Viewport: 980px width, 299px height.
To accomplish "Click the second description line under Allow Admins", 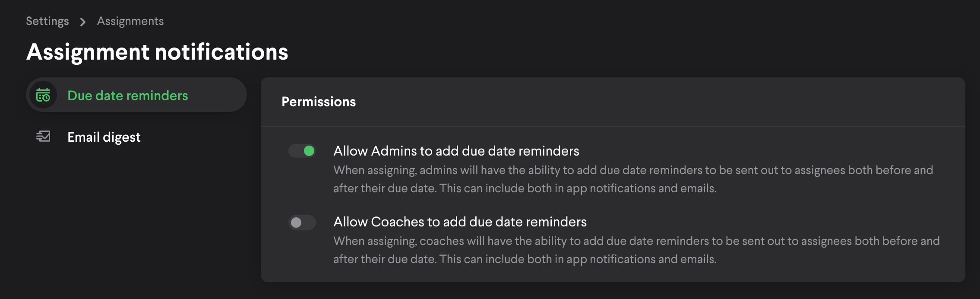I will (x=525, y=188).
